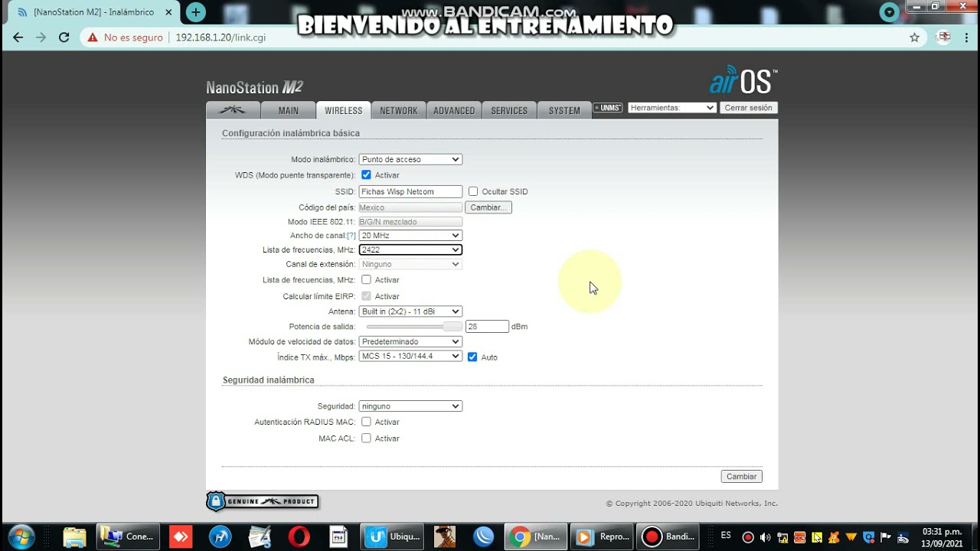Click the address bar URL
The height and width of the screenshot is (551, 980).
[220, 37]
